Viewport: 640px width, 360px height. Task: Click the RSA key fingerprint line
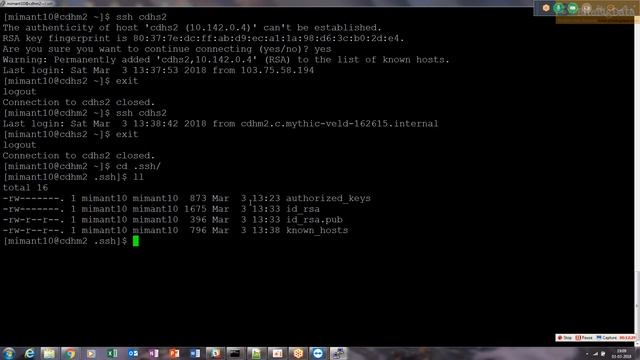(x=204, y=38)
